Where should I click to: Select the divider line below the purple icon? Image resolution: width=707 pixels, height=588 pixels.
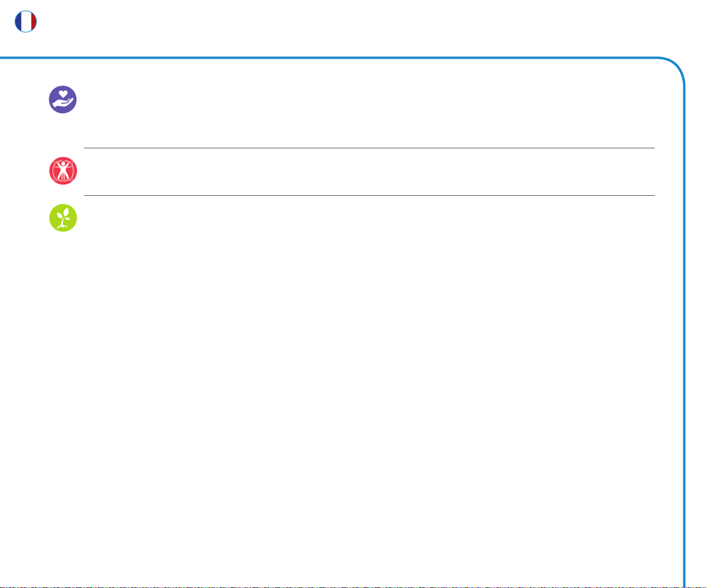[x=370, y=148]
